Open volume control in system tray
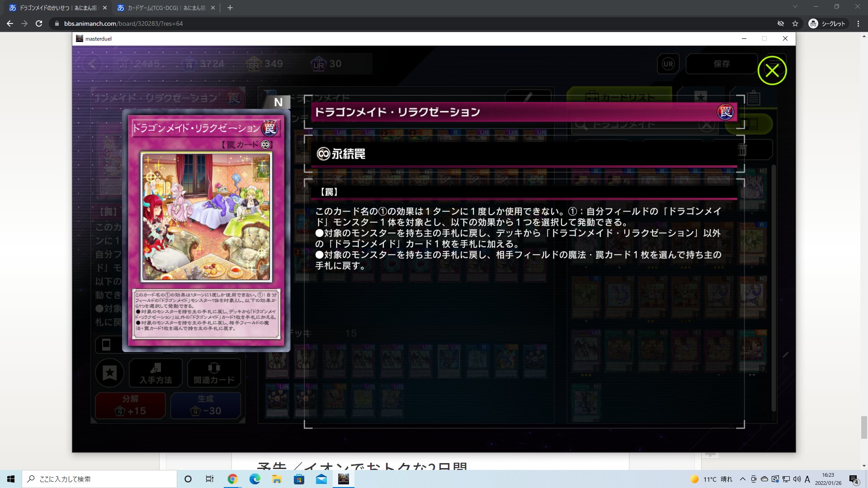Viewport: 868px width, 488px height. point(797,479)
